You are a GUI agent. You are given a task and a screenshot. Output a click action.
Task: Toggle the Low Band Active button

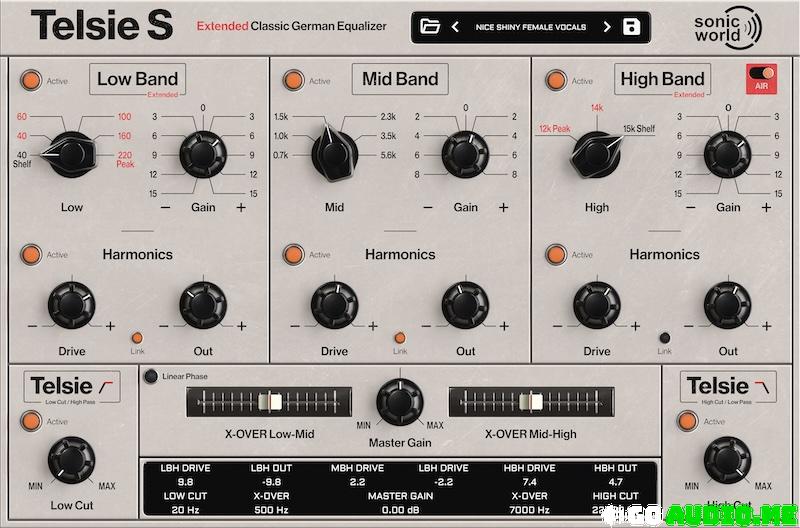point(32,80)
